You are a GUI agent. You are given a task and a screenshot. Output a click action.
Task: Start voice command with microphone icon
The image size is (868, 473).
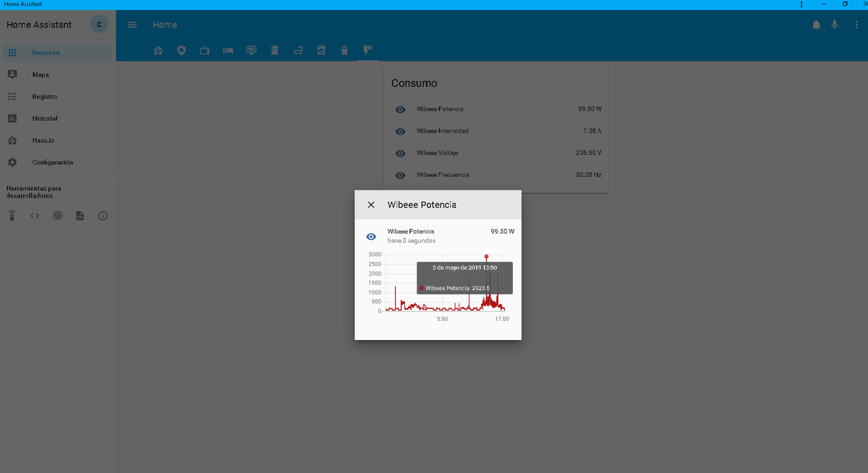coord(834,25)
